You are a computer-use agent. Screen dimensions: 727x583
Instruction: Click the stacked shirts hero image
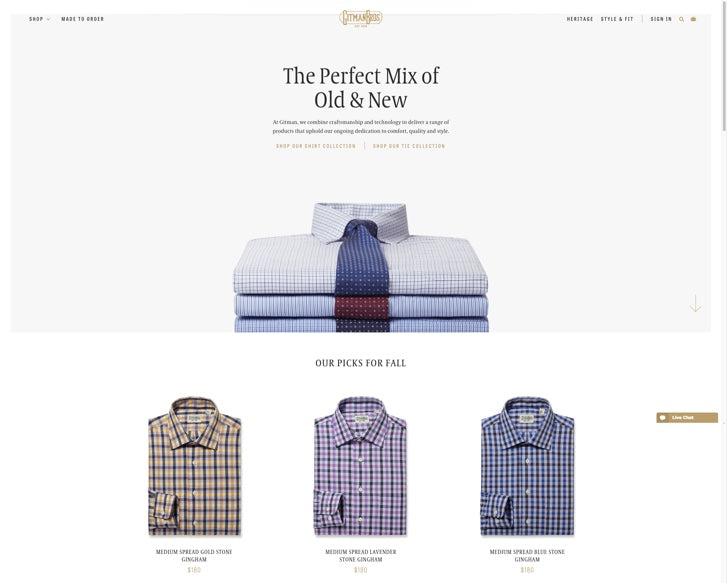pos(361,267)
